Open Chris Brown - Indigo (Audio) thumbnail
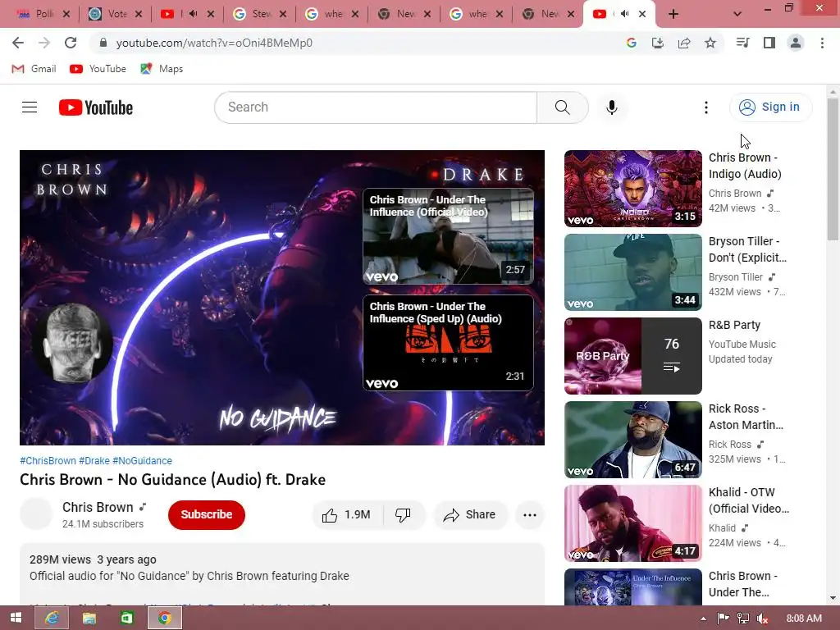Viewport: 840px width, 630px height. pos(632,189)
